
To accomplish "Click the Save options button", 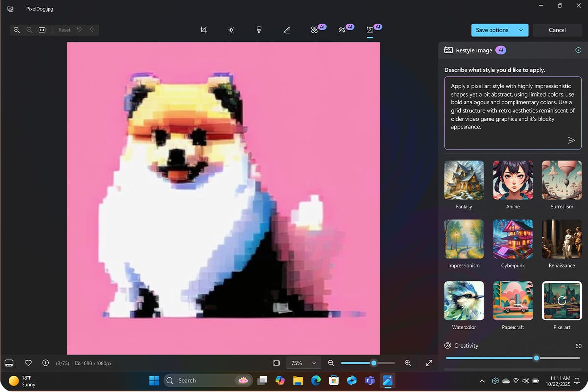I will click(x=492, y=30).
